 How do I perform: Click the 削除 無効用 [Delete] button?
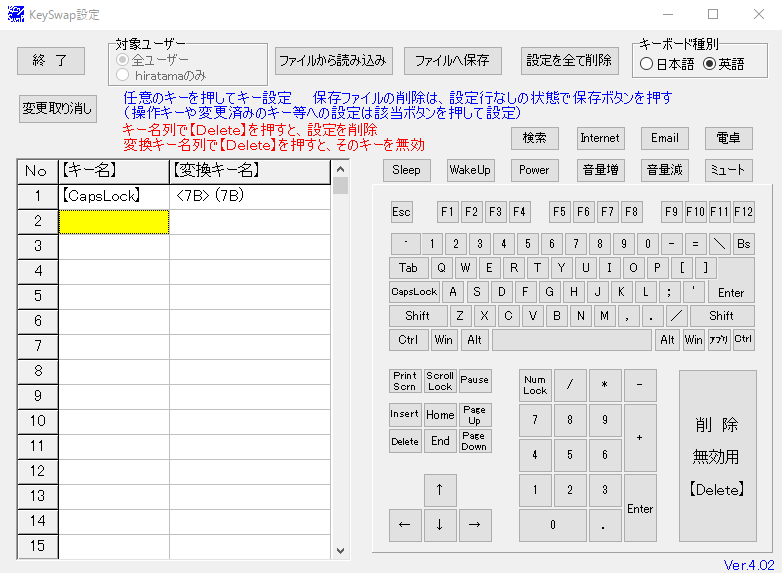coord(718,456)
